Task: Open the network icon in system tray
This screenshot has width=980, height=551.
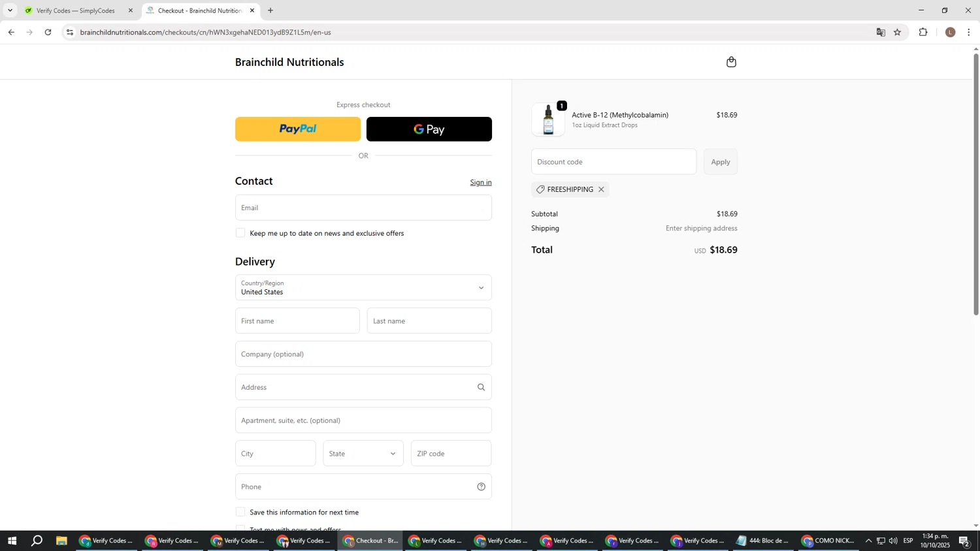Action: (881, 541)
